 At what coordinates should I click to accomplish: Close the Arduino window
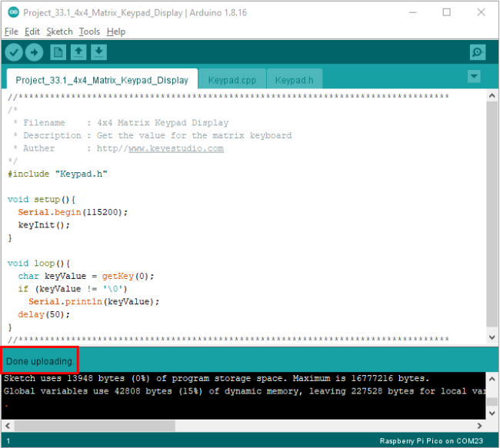(x=481, y=12)
